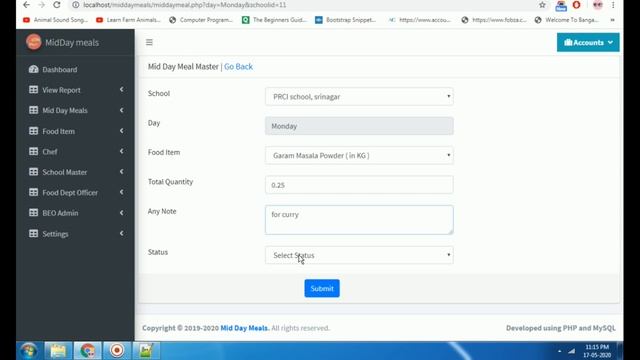This screenshot has height=360, width=640.
Task: Open the School dropdown
Action: tap(359, 96)
